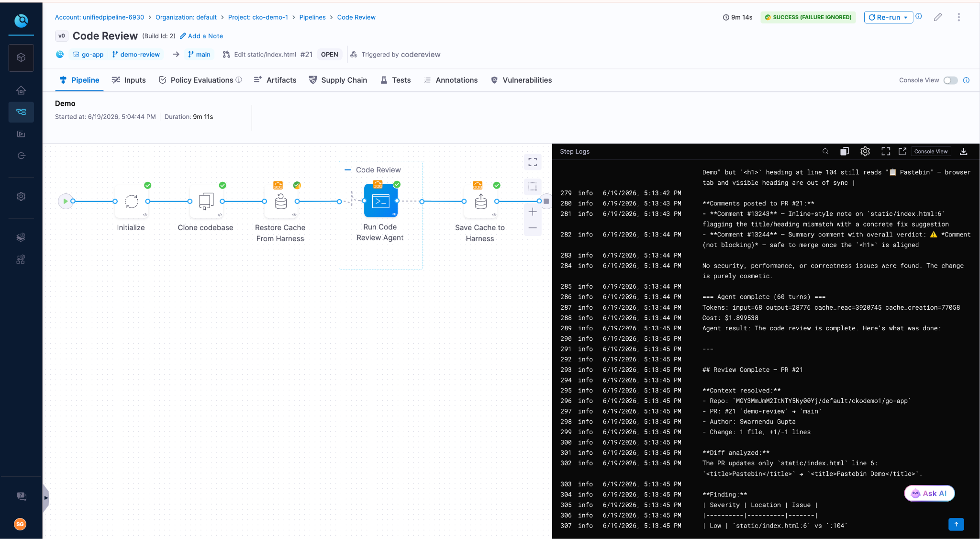Expand the step logs to fullscreen

[x=886, y=151]
